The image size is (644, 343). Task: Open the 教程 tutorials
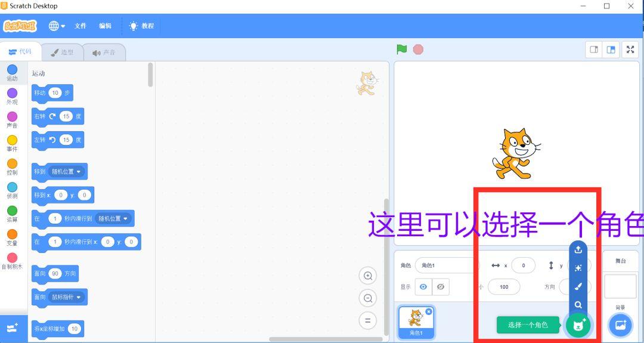pos(142,26)
